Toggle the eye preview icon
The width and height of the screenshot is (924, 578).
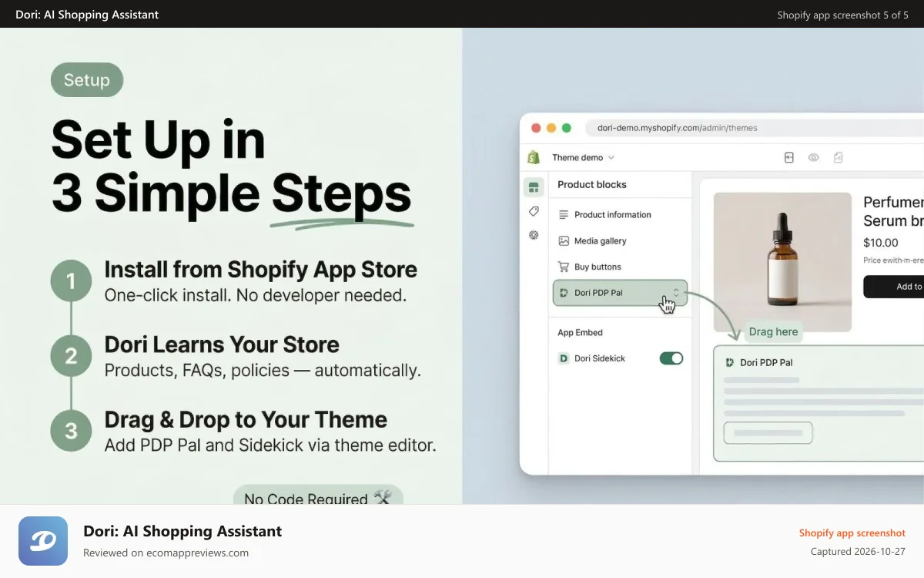tap(813, 157)
